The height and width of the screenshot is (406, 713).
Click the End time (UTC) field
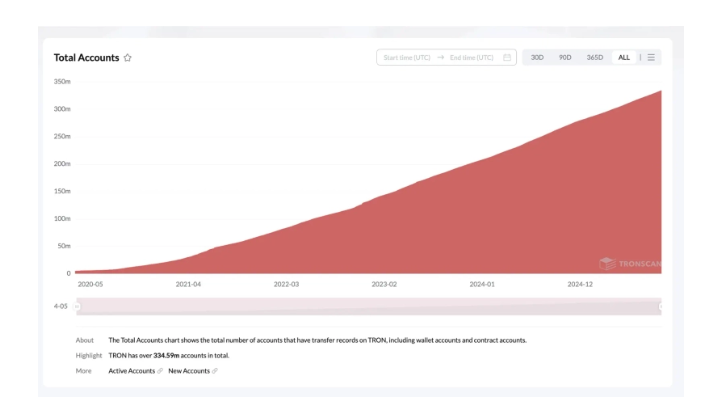[x=472, y=58]
